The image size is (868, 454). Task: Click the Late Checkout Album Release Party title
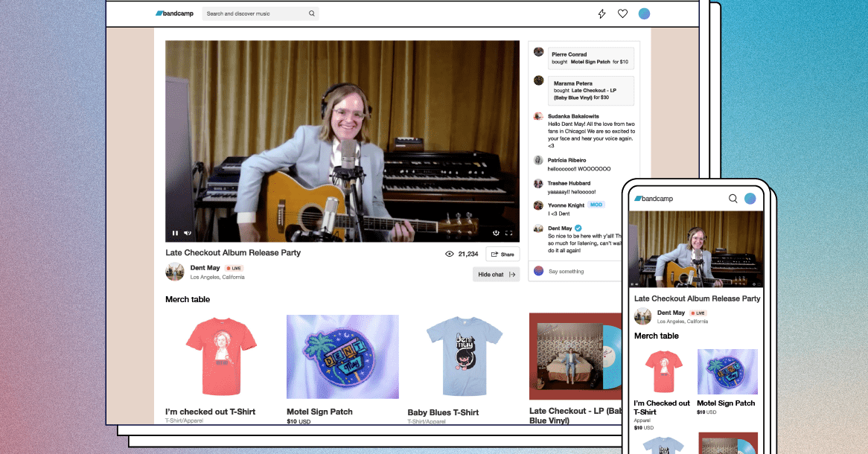point(233,252)
